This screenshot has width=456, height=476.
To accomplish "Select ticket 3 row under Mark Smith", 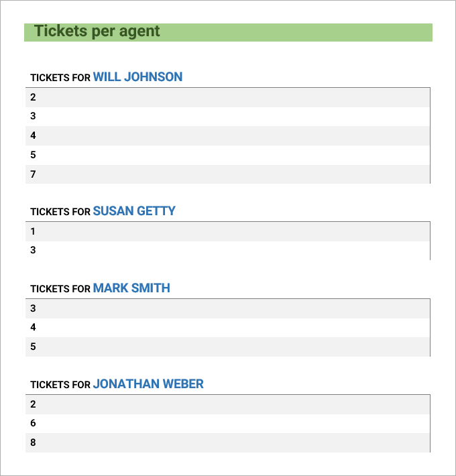I will tap(227, 309).
